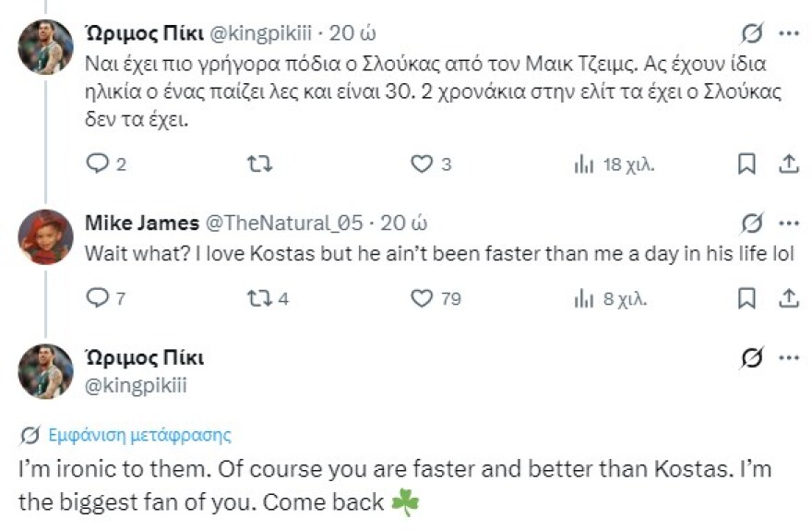The height and width of the screenshot is (531, 812).
Task: Open more options on the first tweet
Action: click(789, 34)
